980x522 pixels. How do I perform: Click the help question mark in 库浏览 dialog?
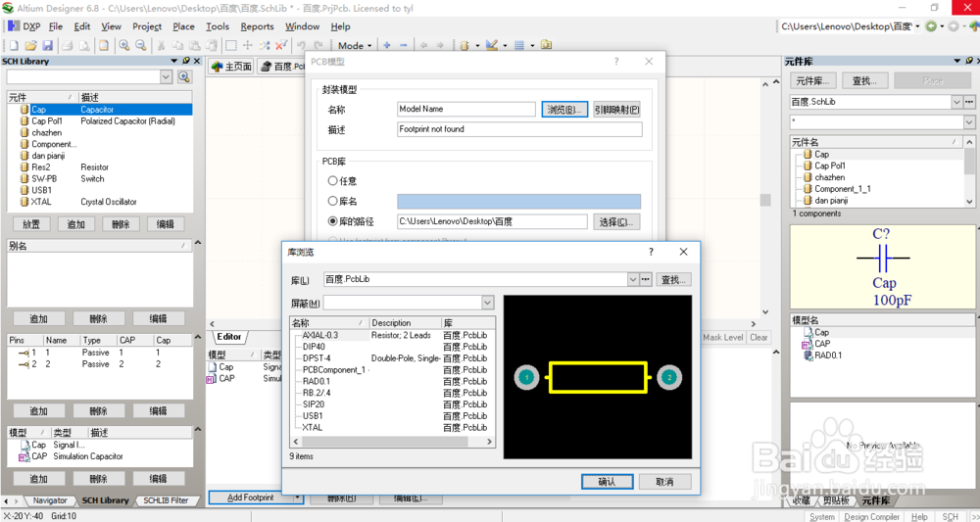tap(651, 252)
